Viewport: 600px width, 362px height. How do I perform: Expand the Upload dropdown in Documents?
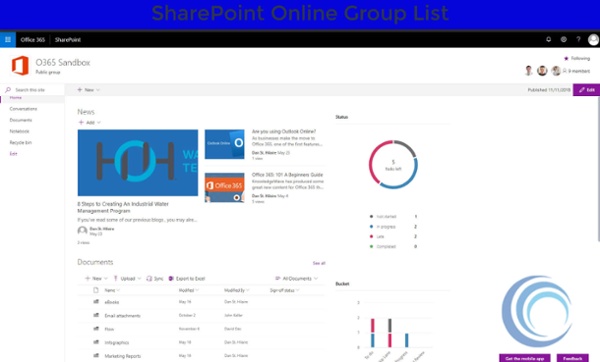click(127, 278)
